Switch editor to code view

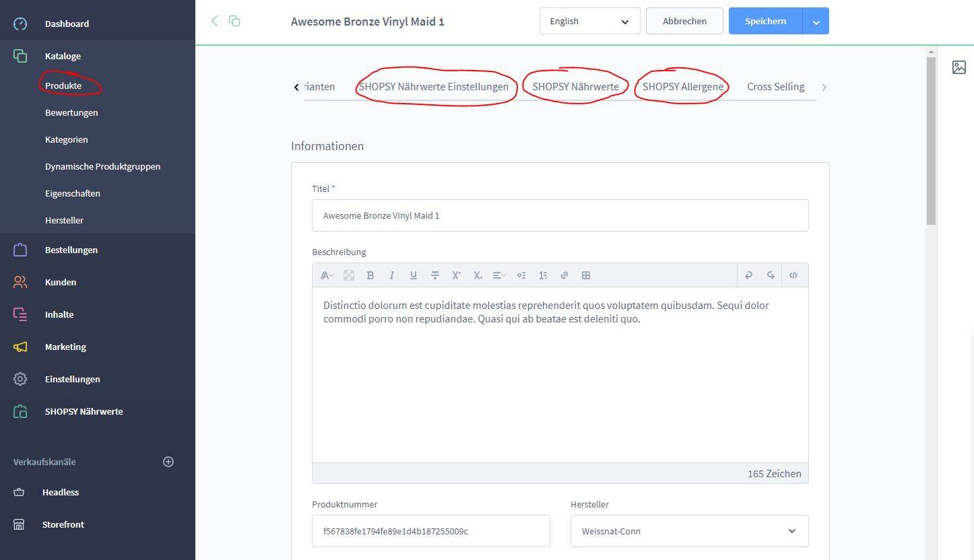click(x=793, y=275)
